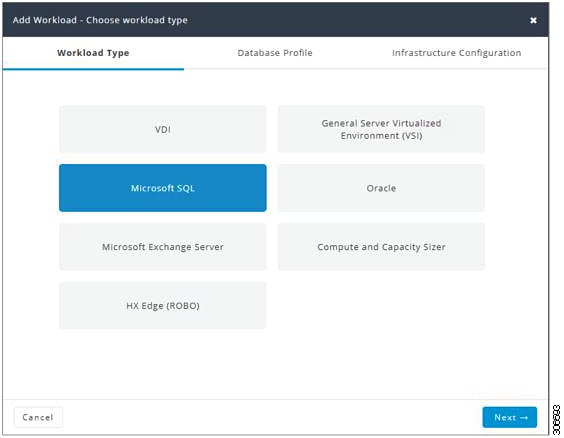Open the Database Profile tab
The width and height of the screenshot is (564, 438).
point(275,53)
